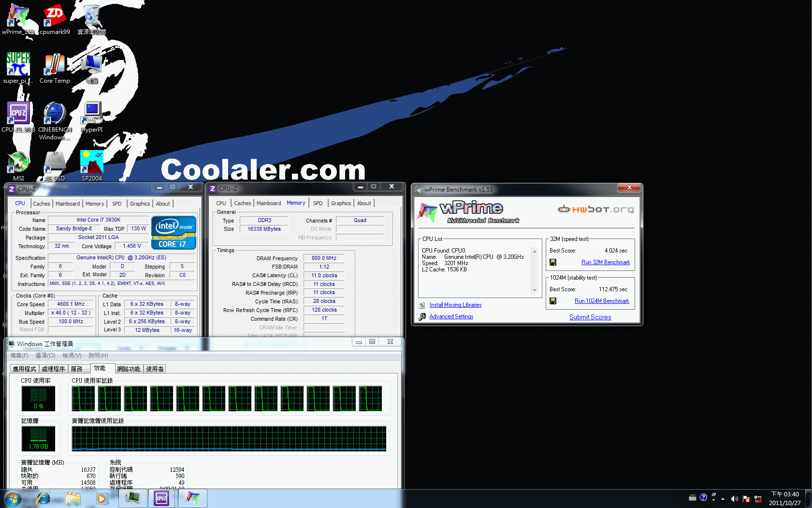Open the CPU-Z 1.58.8 desktop shortcut

coord(18,117)
